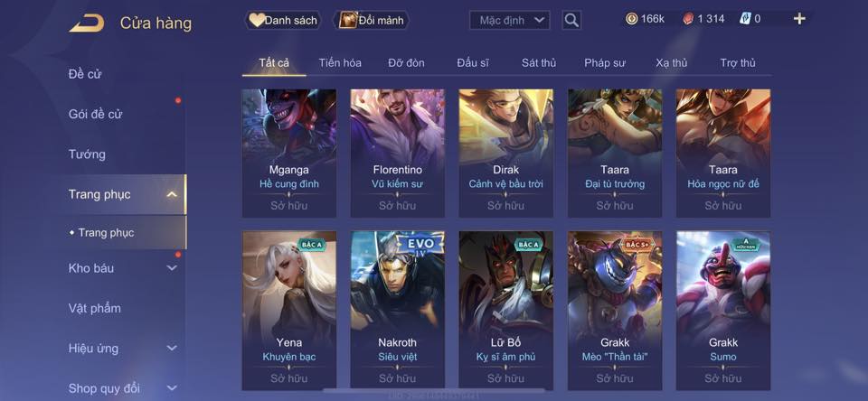Click the golden back arrow icon
868x401 pixels.
click(x=87, y=23)
